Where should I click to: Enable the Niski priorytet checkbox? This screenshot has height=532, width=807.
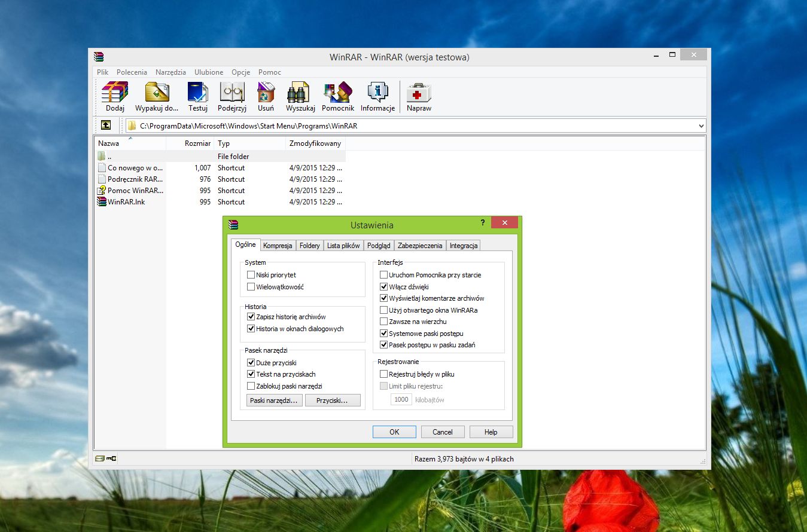click(251, 275)
